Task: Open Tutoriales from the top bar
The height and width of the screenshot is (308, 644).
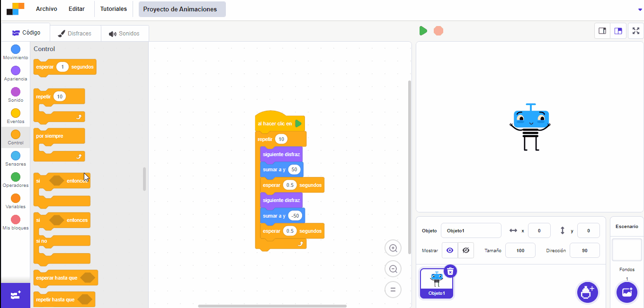Action: (x=114, y=9)
